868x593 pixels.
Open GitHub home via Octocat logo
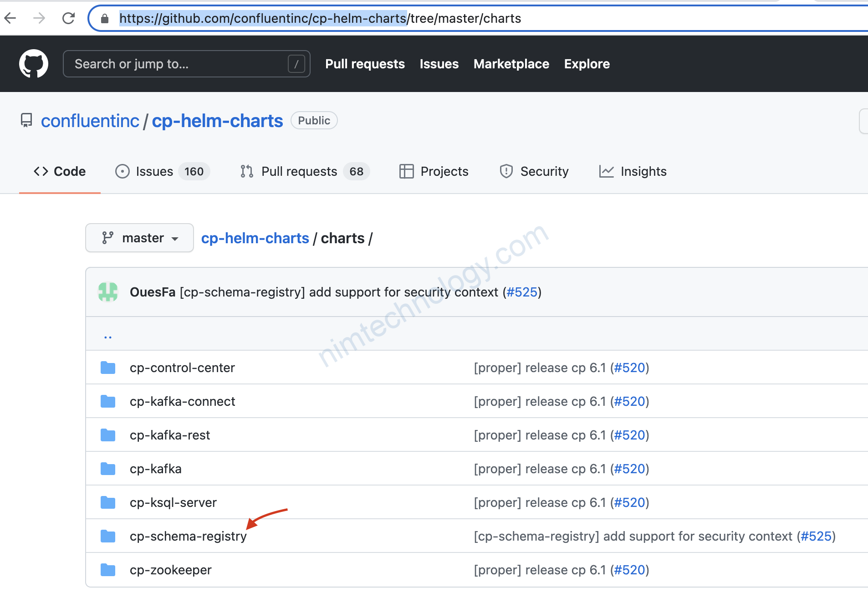coord(34,64)
